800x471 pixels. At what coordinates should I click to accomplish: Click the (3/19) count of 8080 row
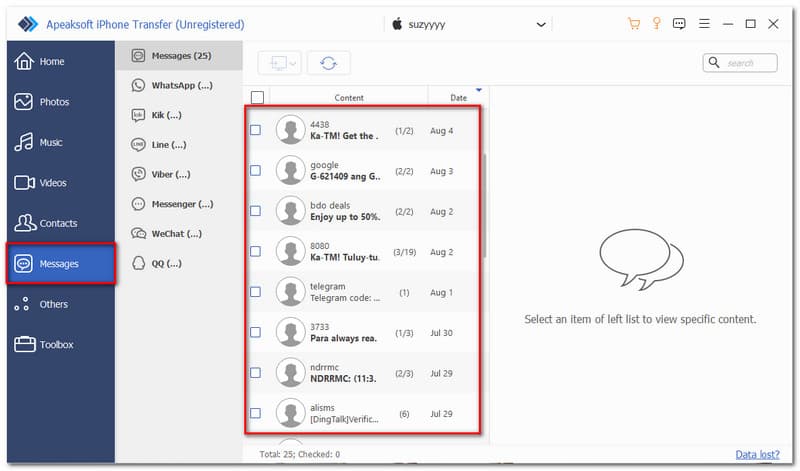point(404,252)
